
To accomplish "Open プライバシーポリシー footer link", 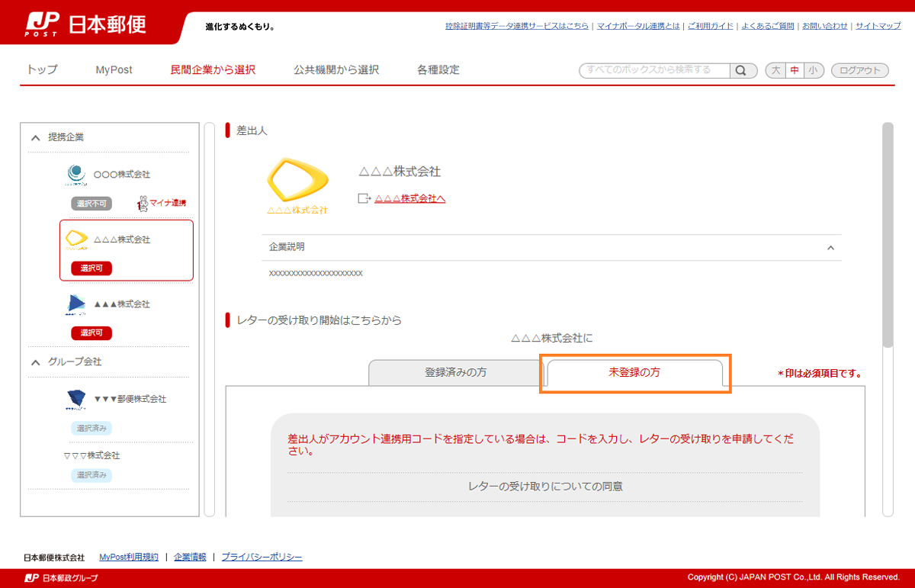I will pos(262,557).
